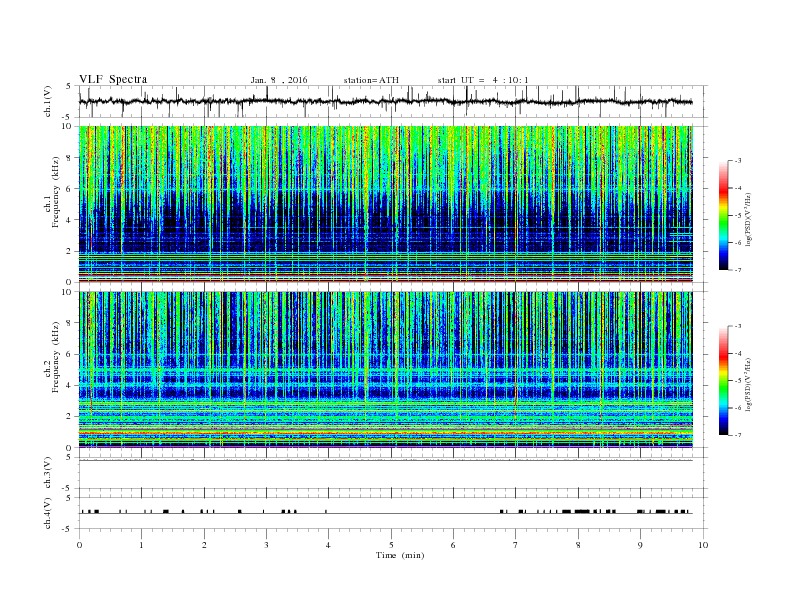The width and height of the screenshot is (792, 612).
Task: Click the time axis tick label "4"
Action: pos(328,545)
